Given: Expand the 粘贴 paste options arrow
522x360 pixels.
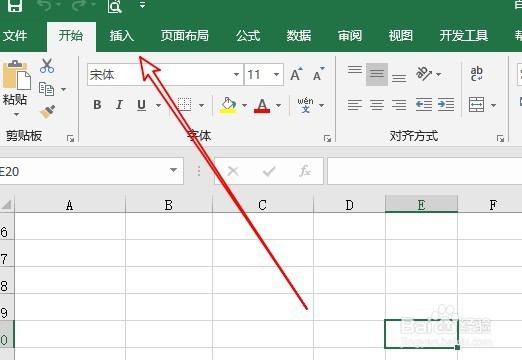Looking at the screenshot, I should coord(16,114).
